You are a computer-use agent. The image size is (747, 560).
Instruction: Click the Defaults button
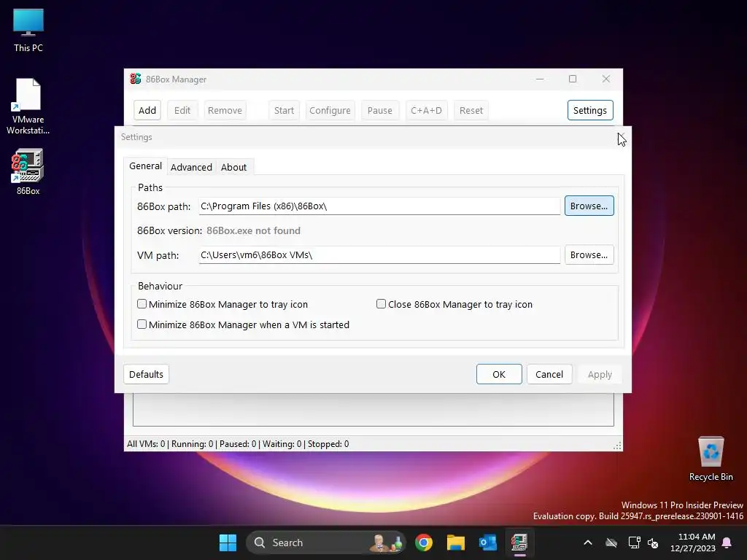pos(146,374)
